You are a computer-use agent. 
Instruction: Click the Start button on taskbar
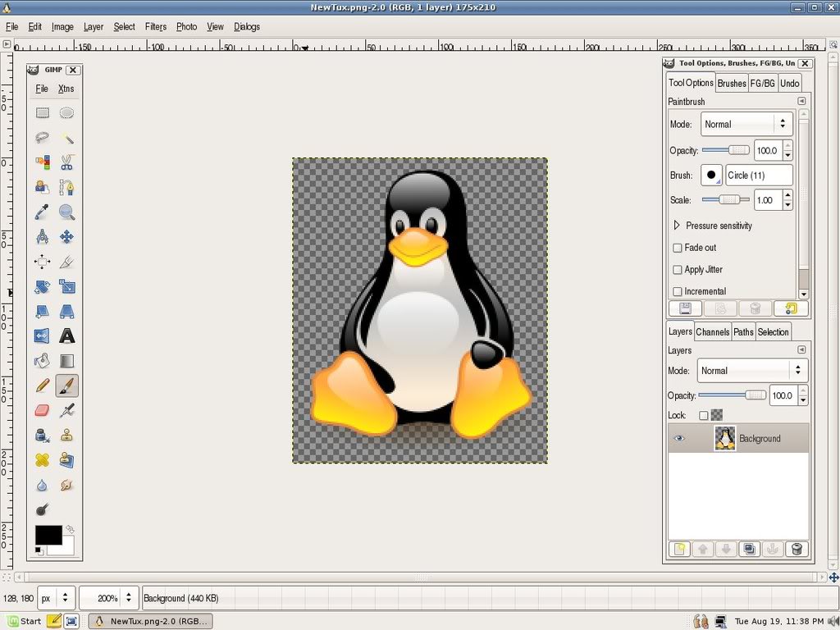click(24, 621)
